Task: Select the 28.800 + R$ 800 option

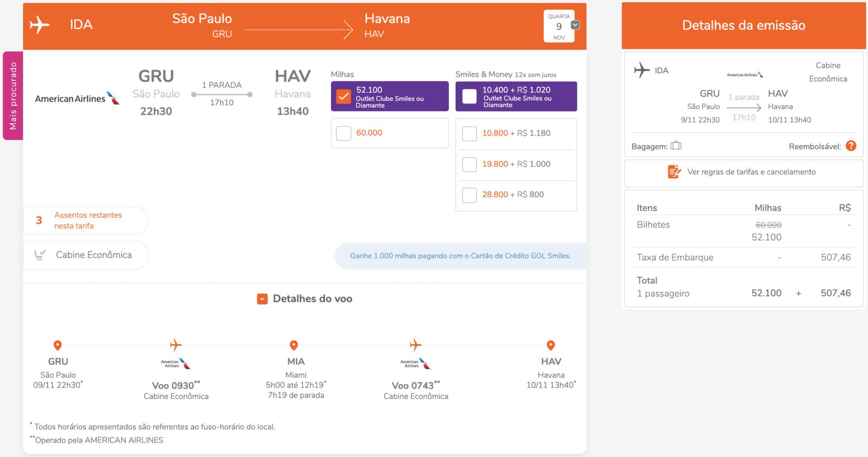Action: pos(469,195)
